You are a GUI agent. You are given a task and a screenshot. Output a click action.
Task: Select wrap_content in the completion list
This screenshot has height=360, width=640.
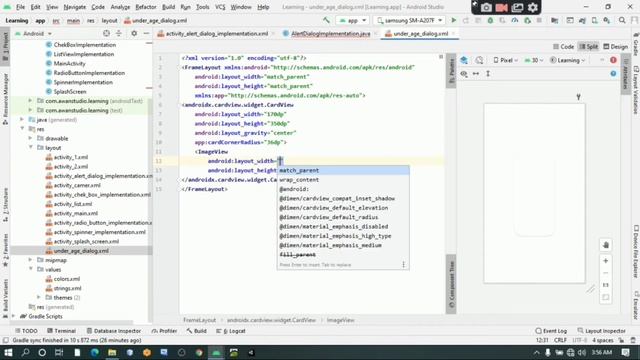tap(343, 180)
